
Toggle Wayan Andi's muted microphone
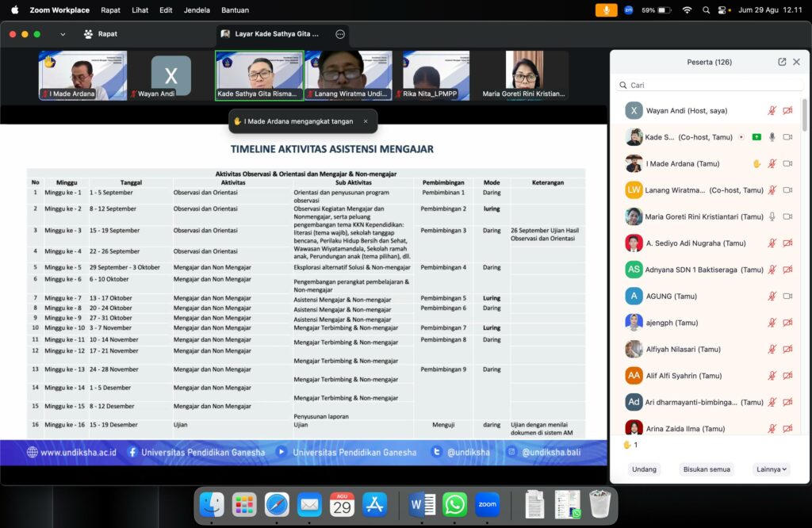click(x=772, y=110)
